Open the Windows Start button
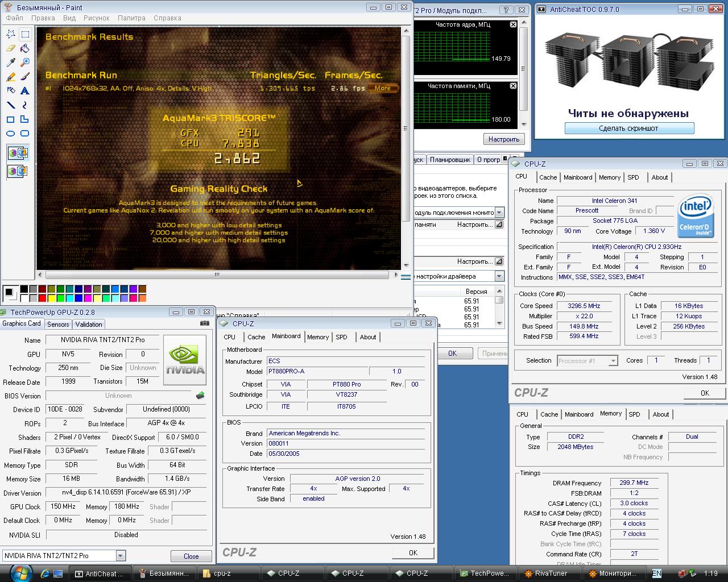This screenshot has height=582, width=728. click(x=21, y=573)
